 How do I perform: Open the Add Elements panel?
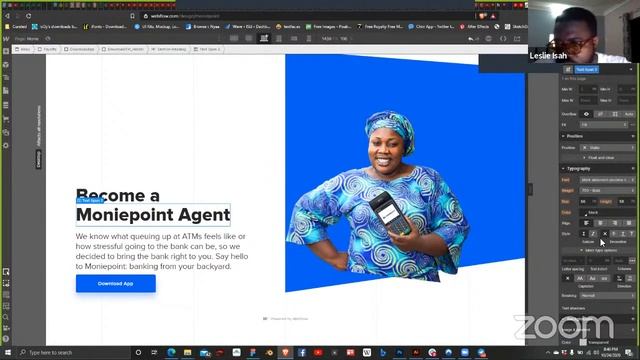tap(6, 51)
